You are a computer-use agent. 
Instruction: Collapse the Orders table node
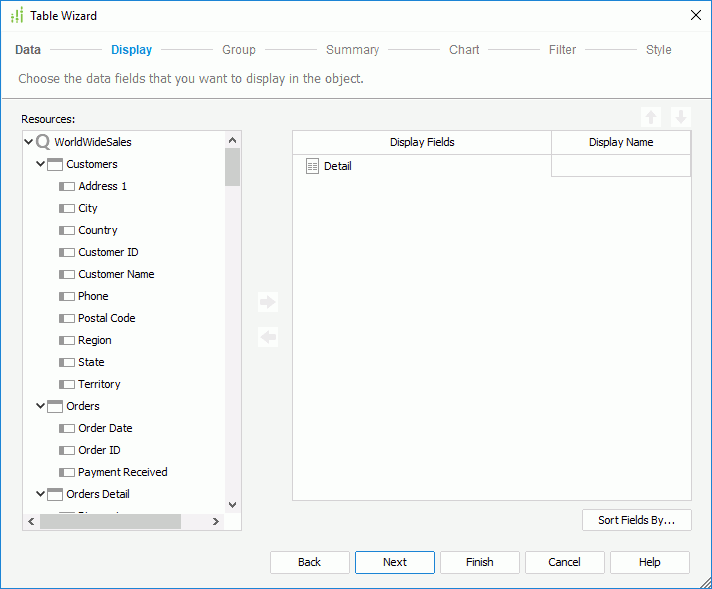(40, 406)
